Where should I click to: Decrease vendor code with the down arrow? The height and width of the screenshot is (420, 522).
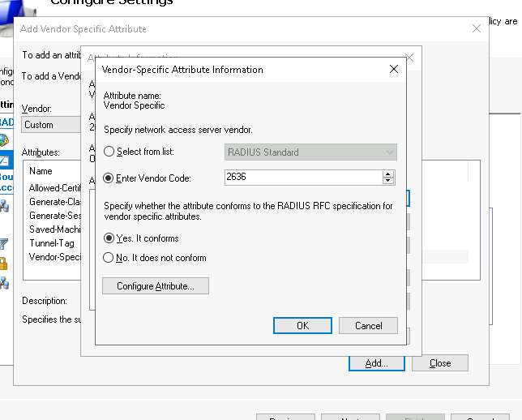[388, 181]
